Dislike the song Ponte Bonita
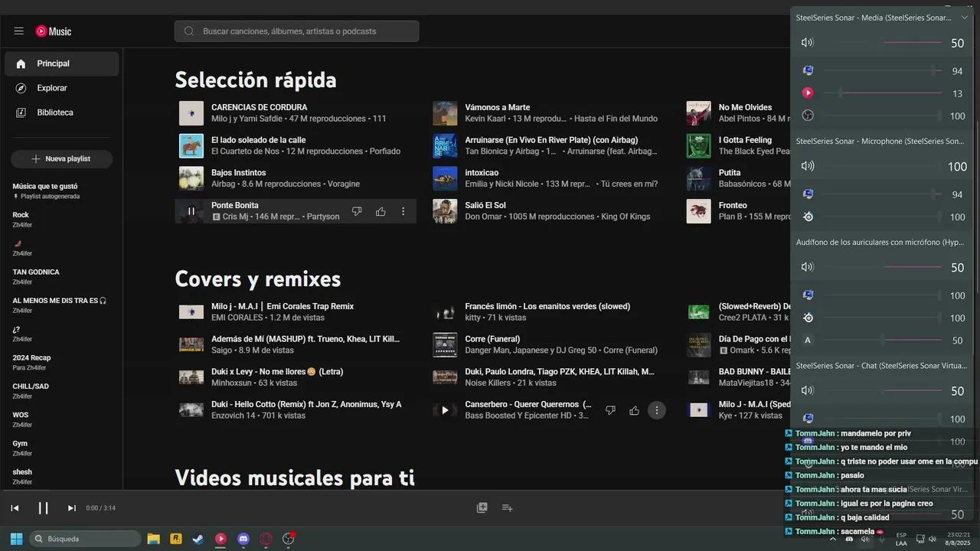 [357, 211]
